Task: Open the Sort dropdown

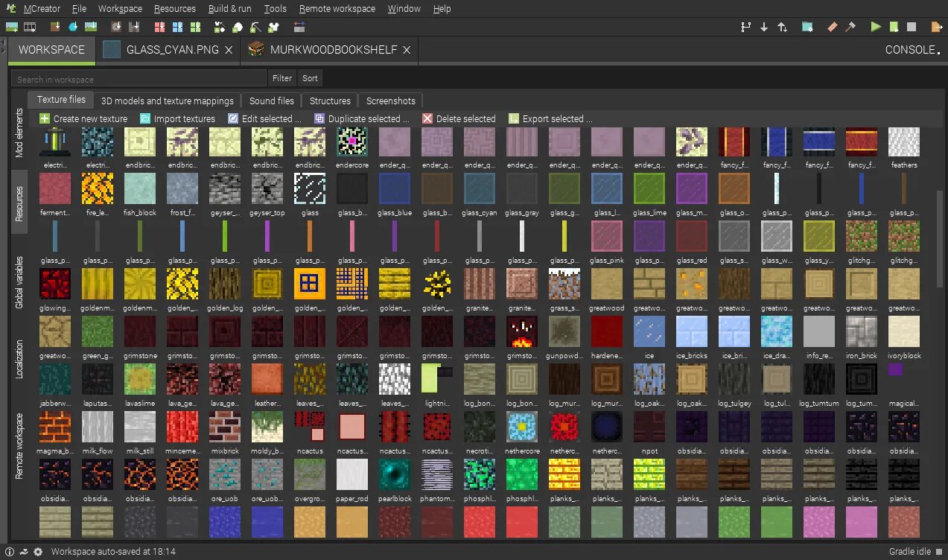Action: (x=310, y=78)
